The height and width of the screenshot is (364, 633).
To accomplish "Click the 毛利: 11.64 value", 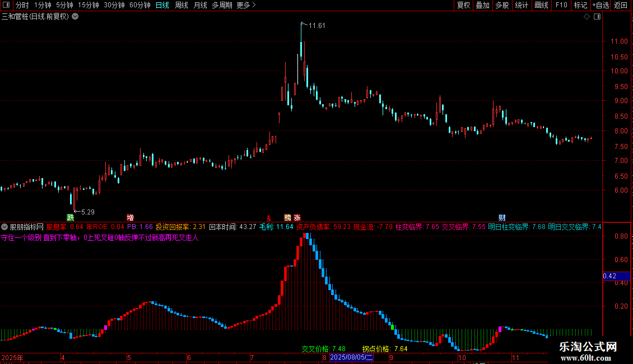I will coord(276,227).
